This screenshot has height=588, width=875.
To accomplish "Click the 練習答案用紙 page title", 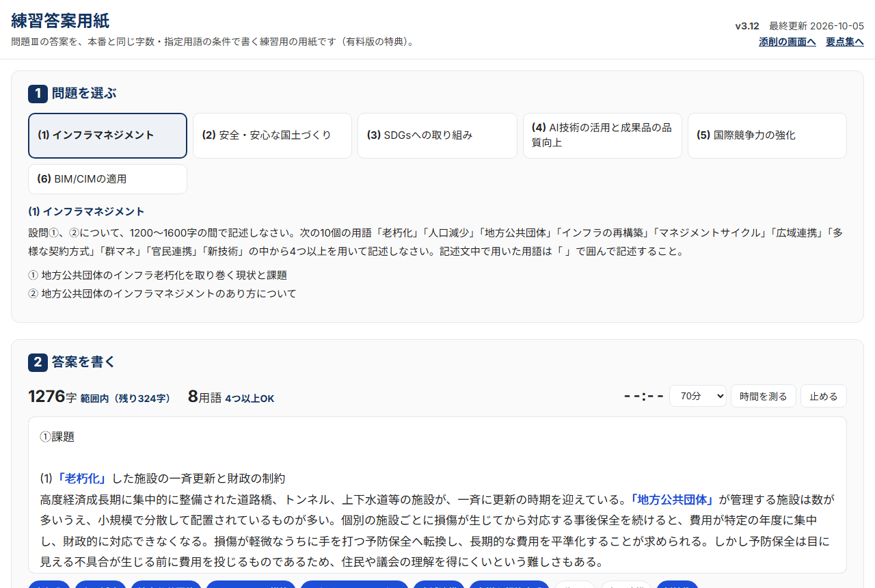I will pos(60,21).
